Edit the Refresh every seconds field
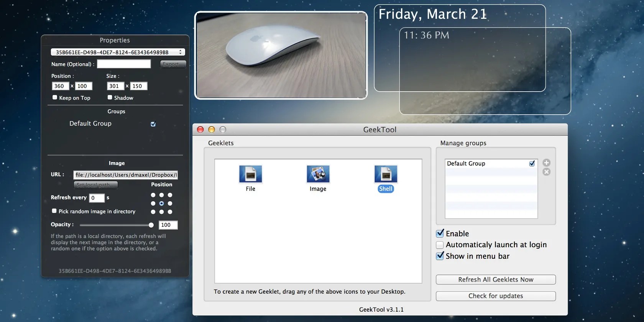The image size is (644, 322). [x=97, y=198]
